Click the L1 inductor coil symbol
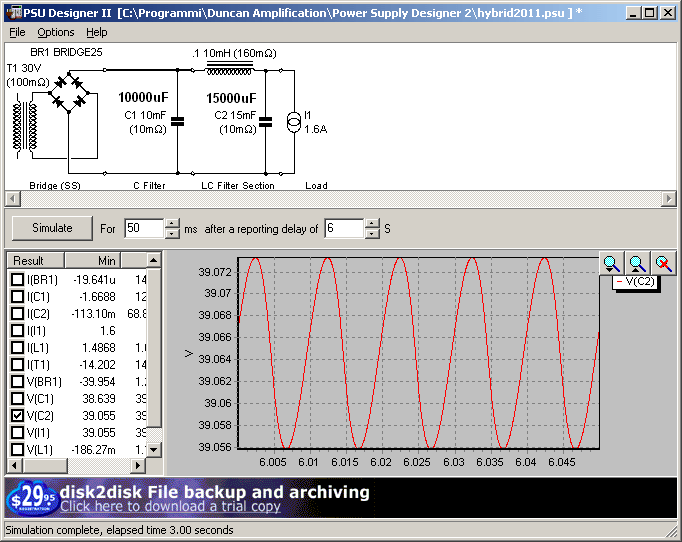The image size is (682, 542). point(229,68)
